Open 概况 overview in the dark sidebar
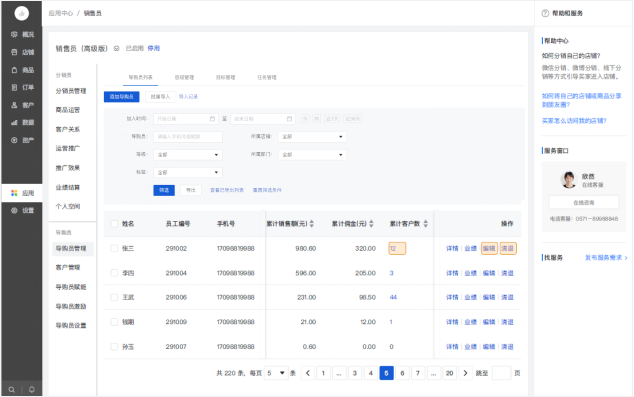 [22, 34]
